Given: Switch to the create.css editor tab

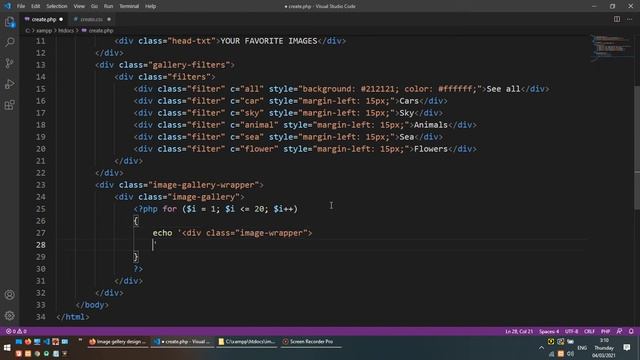Looking at the screenshot, I should point(91,19).
